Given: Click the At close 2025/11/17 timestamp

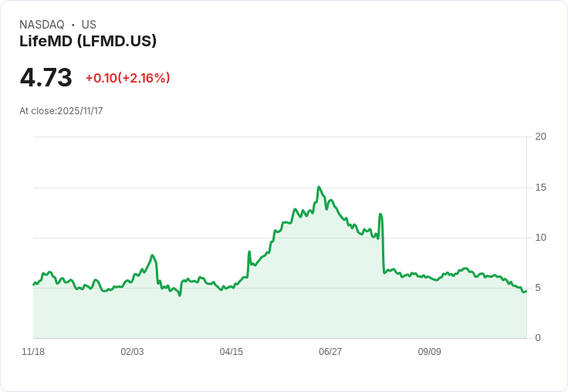Looking at the screenshot, I should [61, 111].
